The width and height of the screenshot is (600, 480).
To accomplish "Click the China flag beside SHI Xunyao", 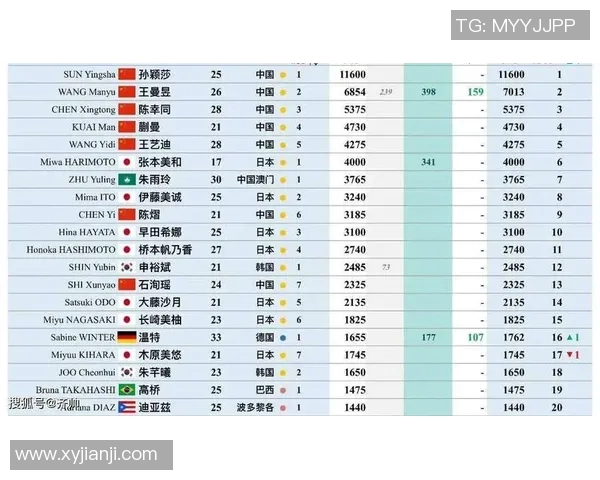I will [x=127, y=285].
